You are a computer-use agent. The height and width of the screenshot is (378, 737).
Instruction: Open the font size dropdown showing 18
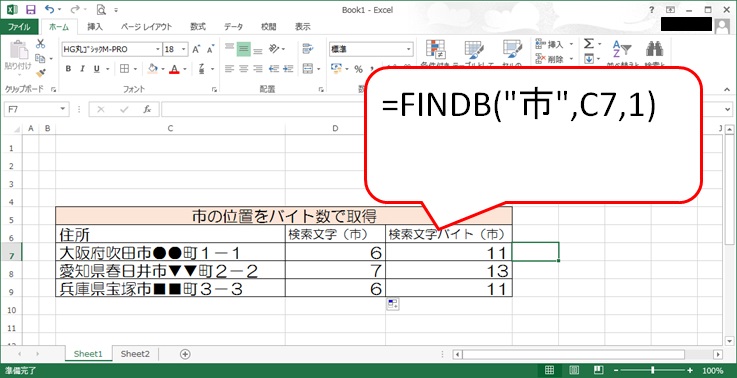[184, 49]
